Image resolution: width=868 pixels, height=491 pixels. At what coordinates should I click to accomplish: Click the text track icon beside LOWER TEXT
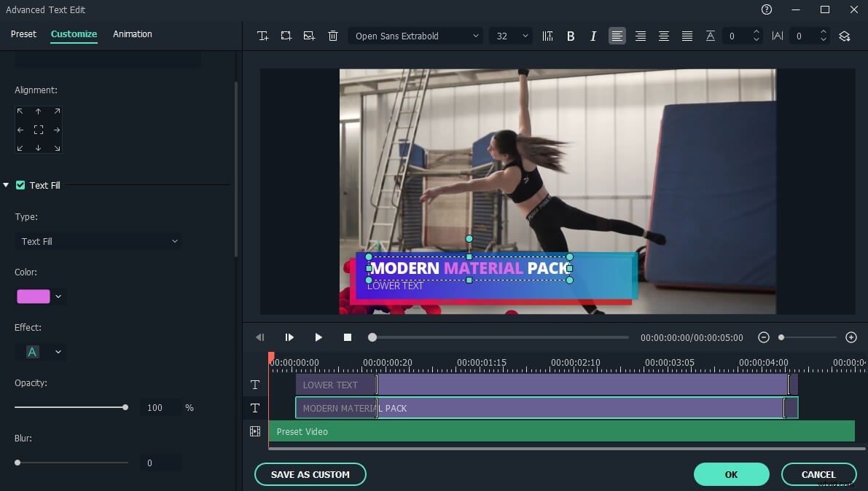pos(254,385)
